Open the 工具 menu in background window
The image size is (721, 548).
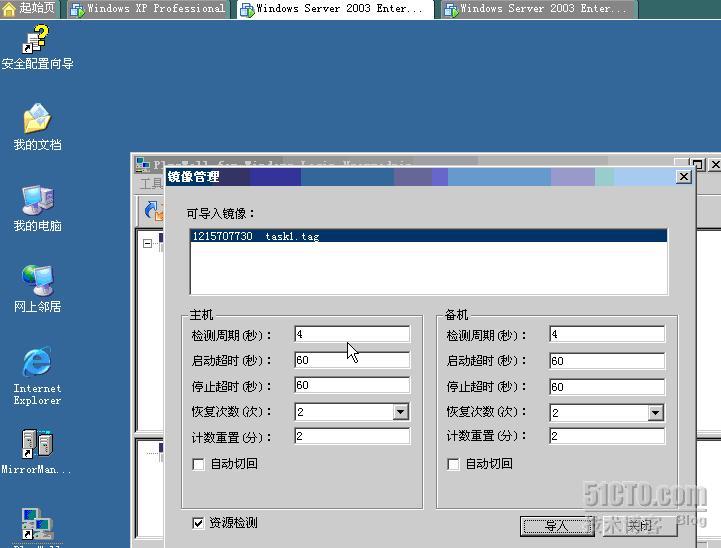point(151,184)
